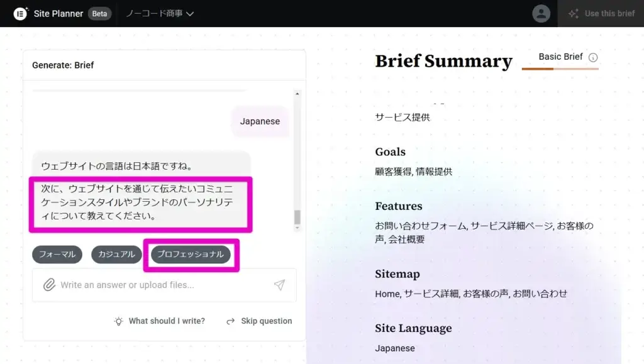Image resolution: width=644 pixels, height=364 pixels.
Task: Click the お問い合わせフォーム features text
Action: (x=484, y=232)
